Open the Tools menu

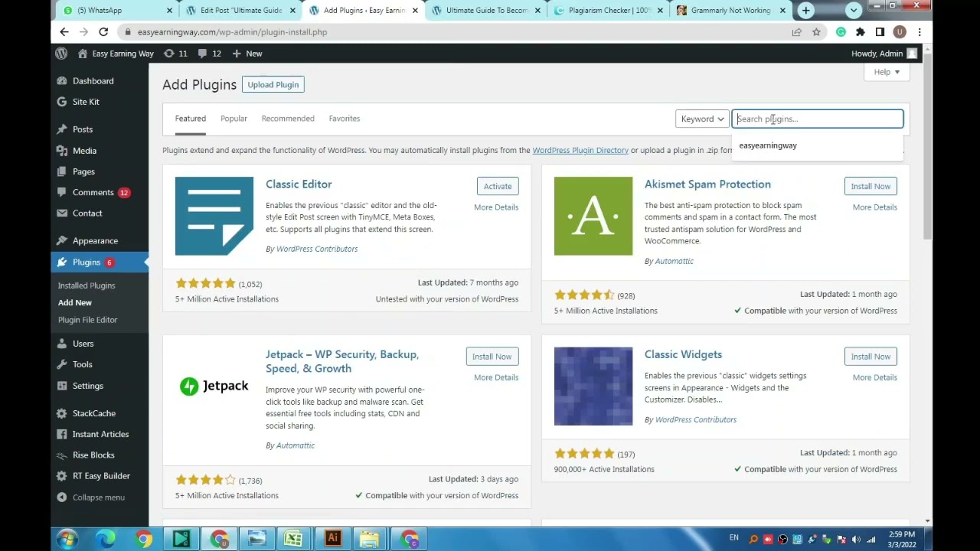[82, 365]
